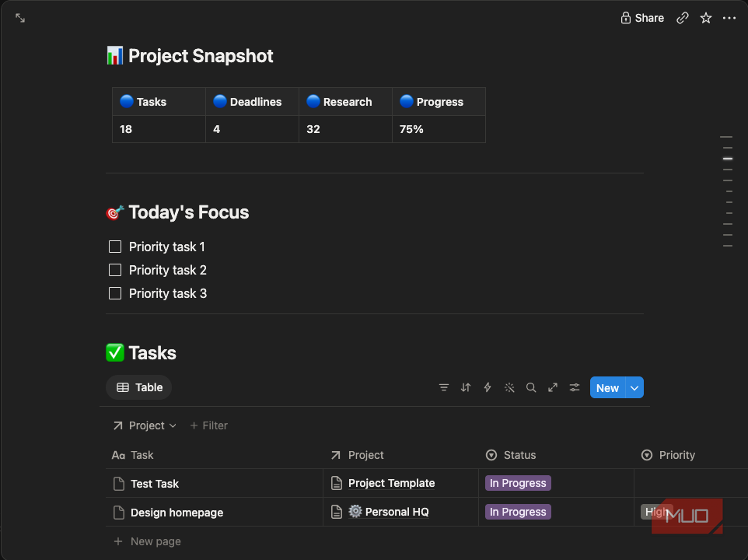Check the Priority task 2 checkbox
748x560 pixels.
[115, 270]
